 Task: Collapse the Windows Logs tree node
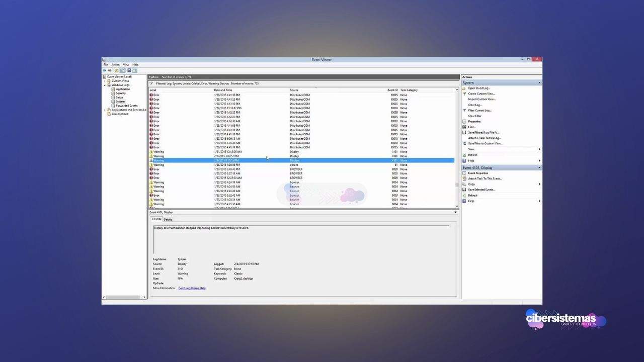click(105, 85)
